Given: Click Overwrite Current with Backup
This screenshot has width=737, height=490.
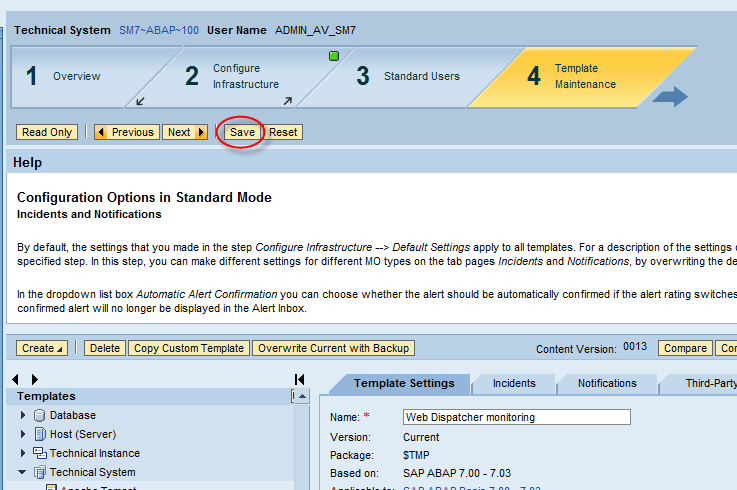Looking at the screenshot, I should click(x=333, y=348).
